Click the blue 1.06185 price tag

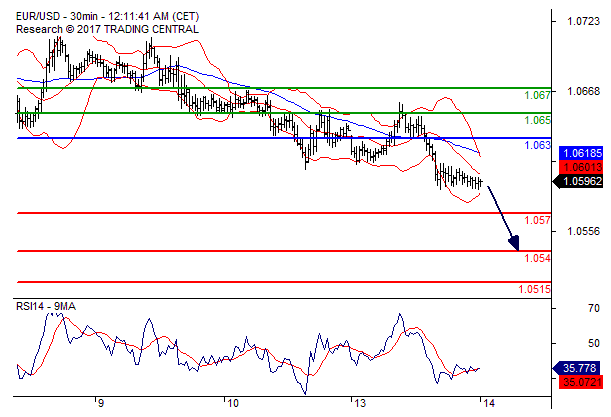(581, 153)
